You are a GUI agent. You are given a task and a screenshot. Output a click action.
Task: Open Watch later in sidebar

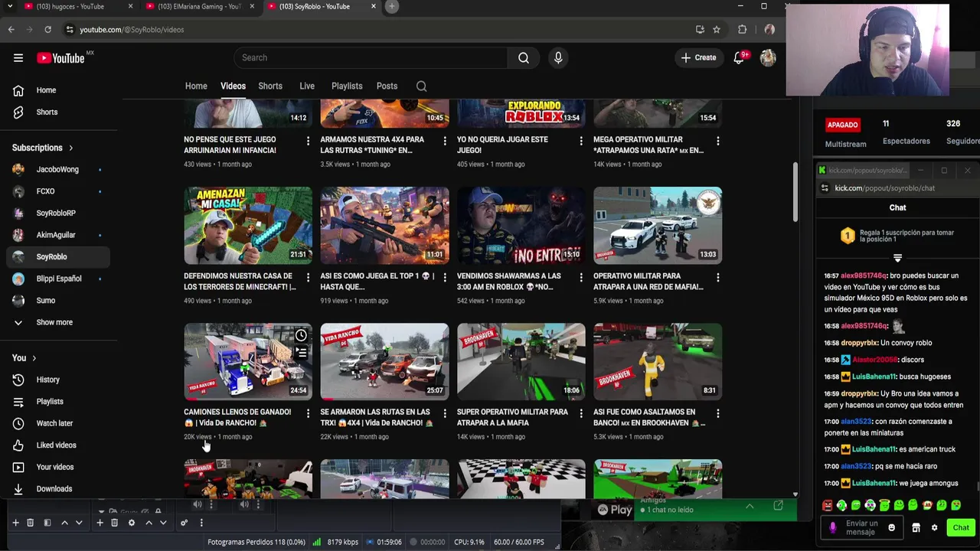(55, 423)
